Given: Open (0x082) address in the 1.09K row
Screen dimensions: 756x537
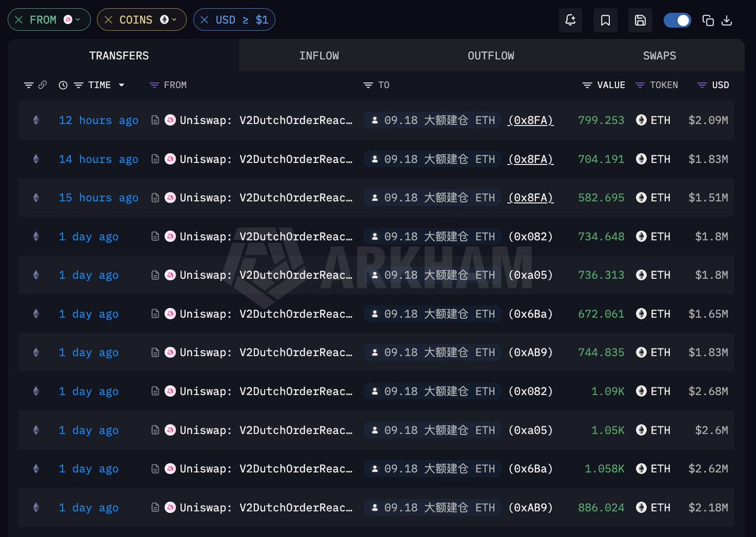Looking at the screenshot, I should [x=530, y=392].
